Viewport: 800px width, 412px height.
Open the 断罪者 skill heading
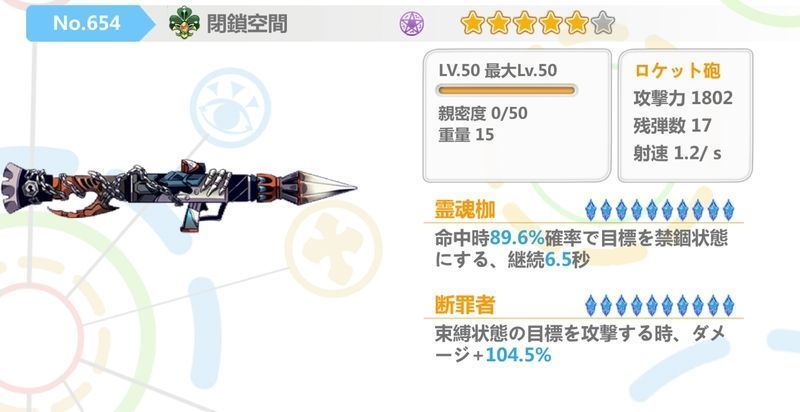tap(465, 305)
